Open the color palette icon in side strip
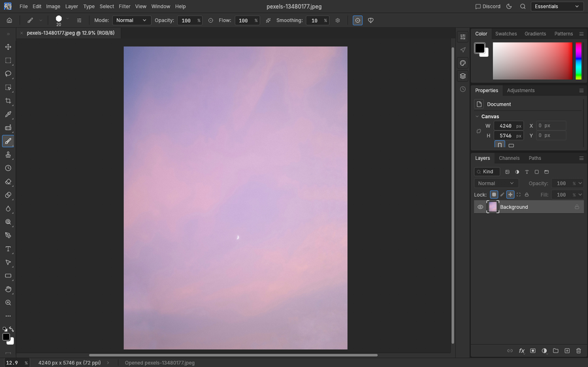588x367 pixels. pos(463,63)
